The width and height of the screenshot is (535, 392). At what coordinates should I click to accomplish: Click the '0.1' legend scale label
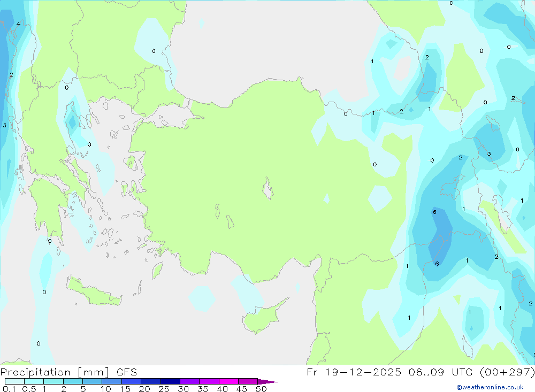point(9,389)
